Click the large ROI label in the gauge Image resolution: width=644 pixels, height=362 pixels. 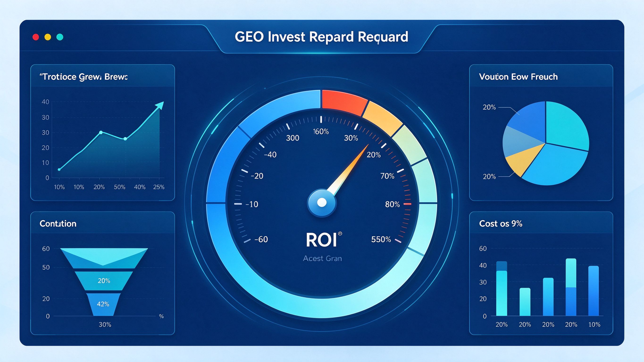pyautogui.click(x=322, y=240)
